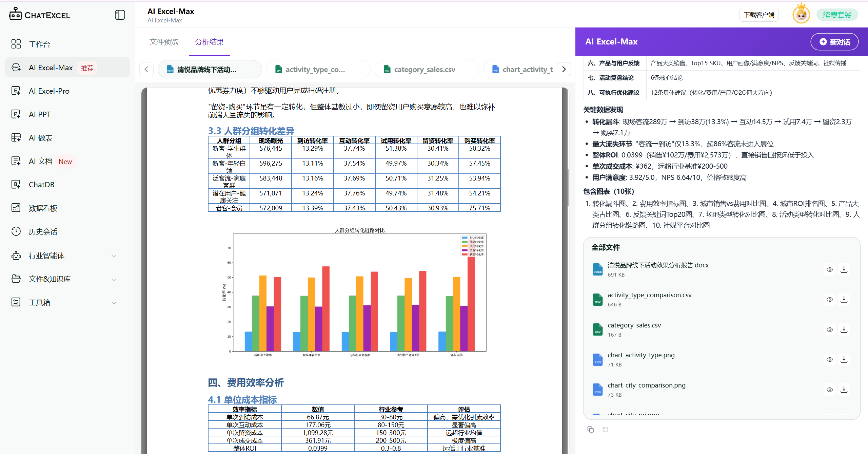
Task: Copy the chat response with copy icon
Action: [x=590, y=430]
